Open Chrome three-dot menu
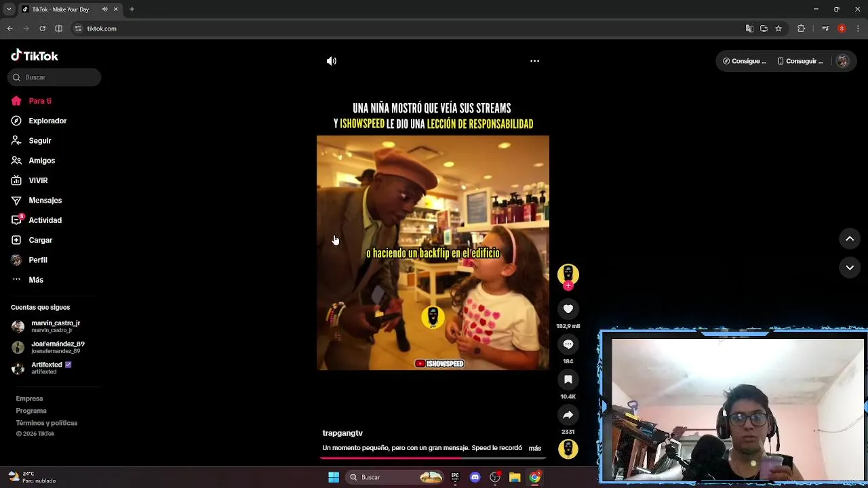 pyautogui.click(x=859, y=28)
